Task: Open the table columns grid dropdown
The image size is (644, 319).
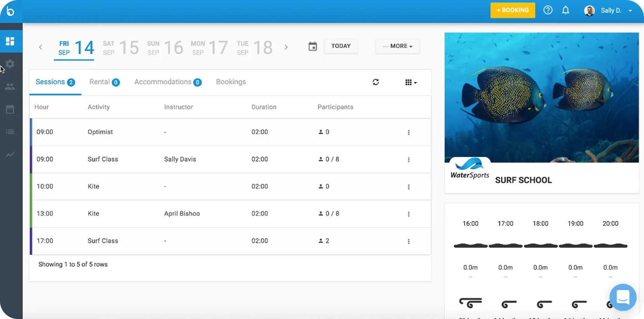Action: [411, 82]
